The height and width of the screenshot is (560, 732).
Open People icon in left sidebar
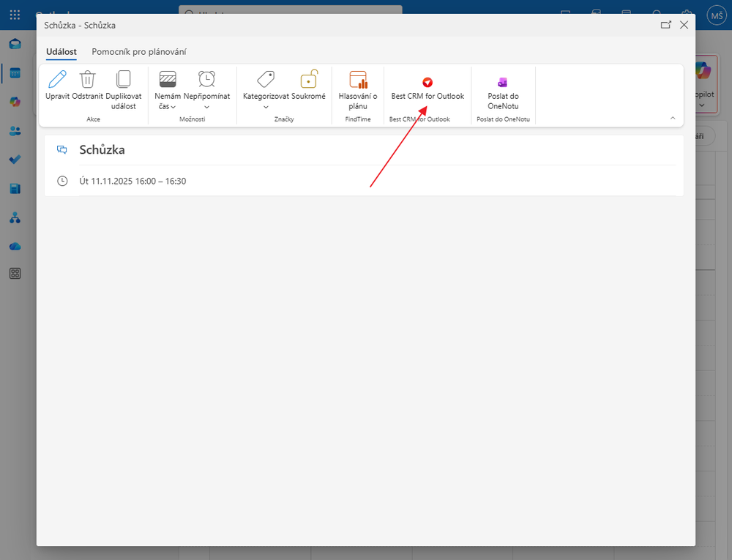(15, 131)
